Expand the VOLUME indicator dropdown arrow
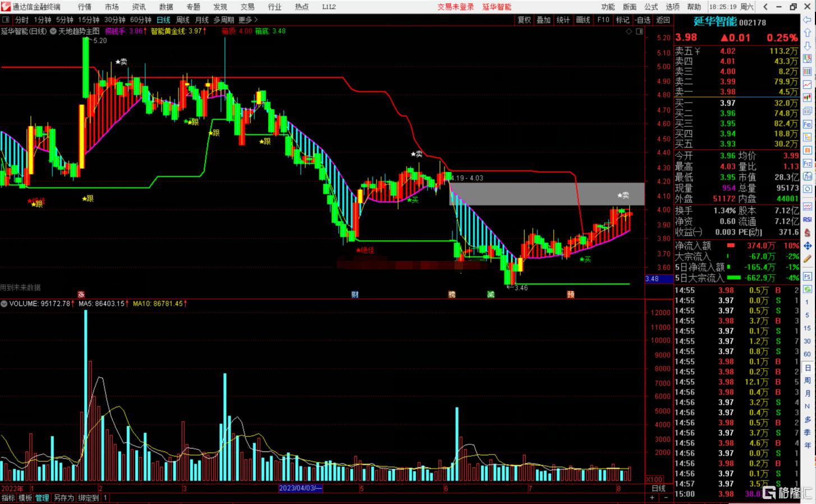This screenshot has height=504, width=816. click(4, 304)
